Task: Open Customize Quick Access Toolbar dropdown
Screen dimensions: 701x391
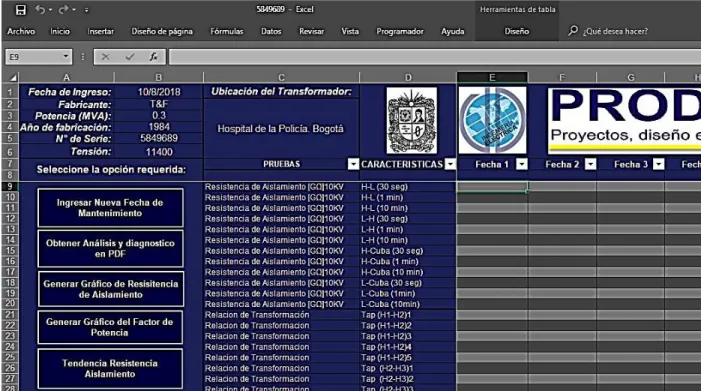Action: [87, 10]
